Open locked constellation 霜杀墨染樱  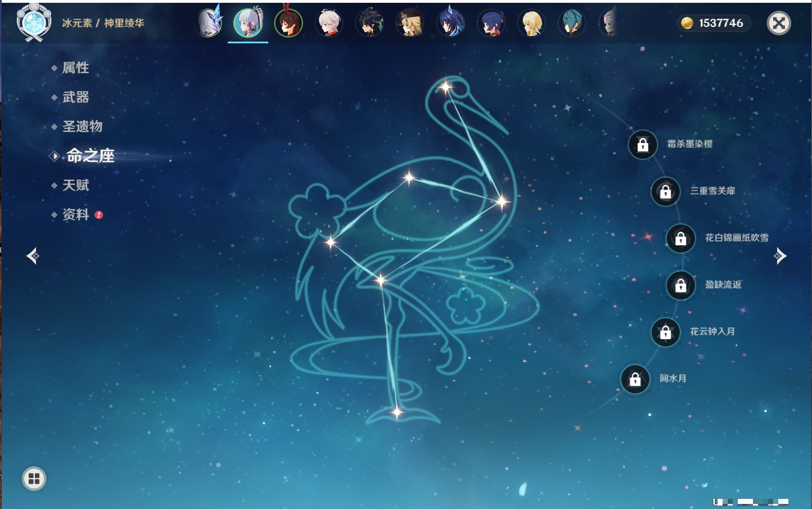click(643, 145)
